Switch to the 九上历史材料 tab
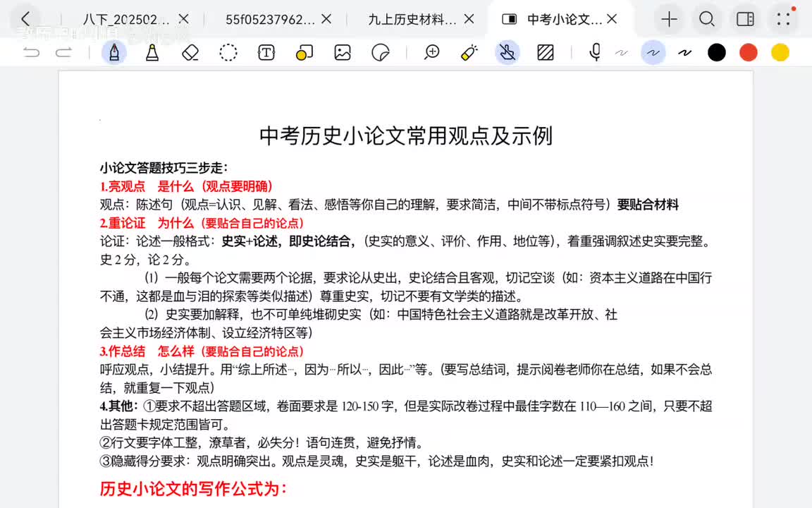Viewport: 812px width, 508px height. (x=413, y=19)
